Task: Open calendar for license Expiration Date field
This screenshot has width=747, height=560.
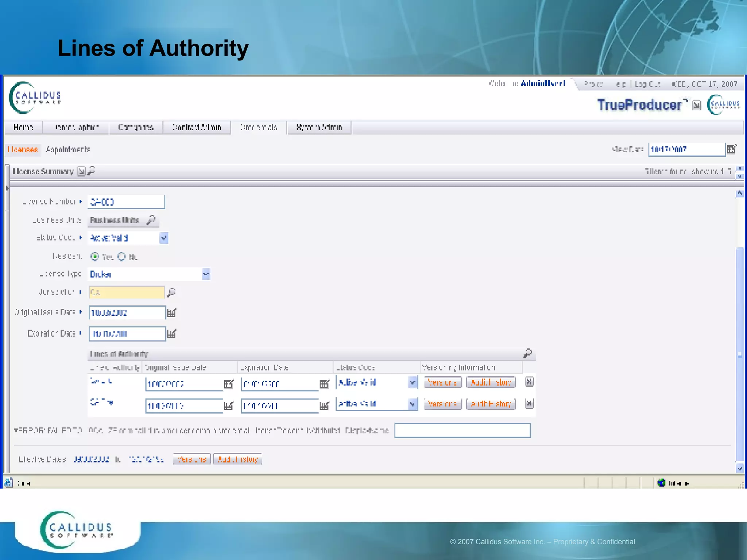Action: coord(171,334)
